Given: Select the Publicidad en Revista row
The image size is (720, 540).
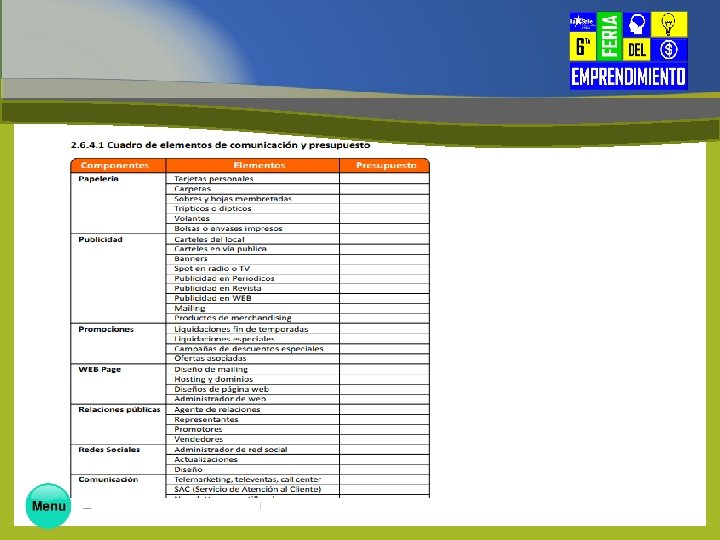Looking at the screenshot, I should (x=253, y=288).
